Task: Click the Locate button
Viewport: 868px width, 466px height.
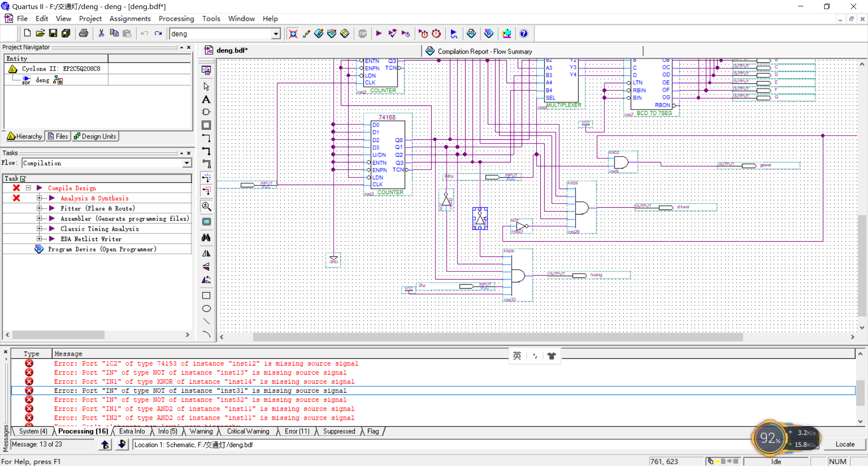Action: tap(845, 444)
